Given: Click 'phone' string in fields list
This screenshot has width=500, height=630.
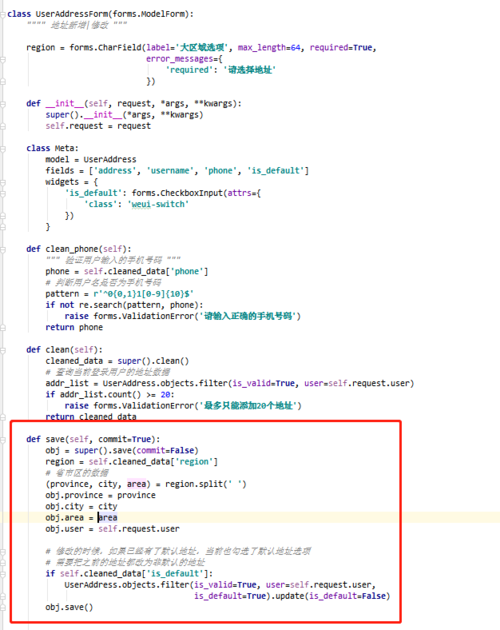Looking at the screenshot, I should click(220, 171).
